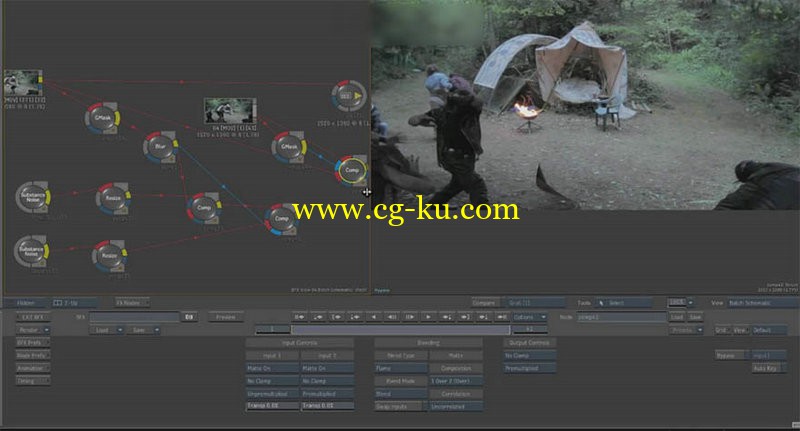
Task: Click the current frame number field
Action: click(x=272, y=330)
